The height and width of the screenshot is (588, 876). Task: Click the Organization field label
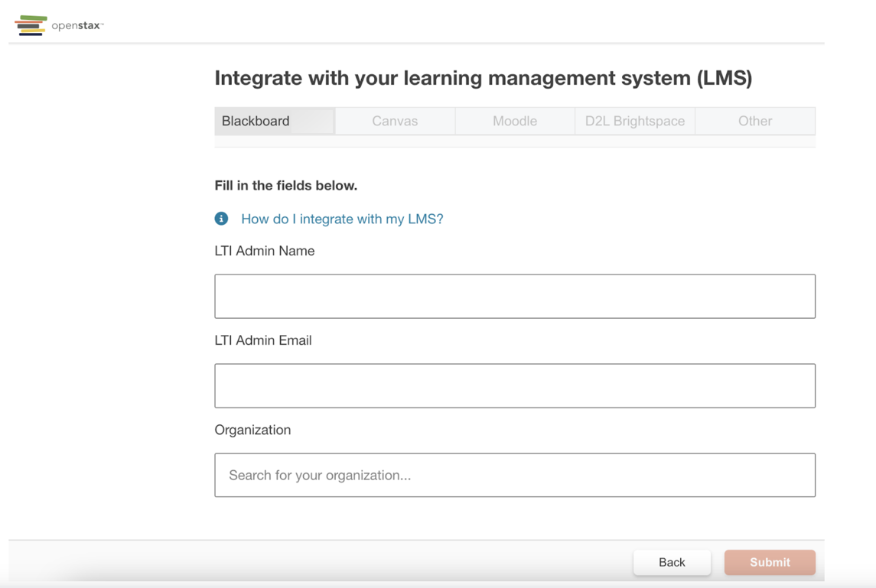coord(252,430)
